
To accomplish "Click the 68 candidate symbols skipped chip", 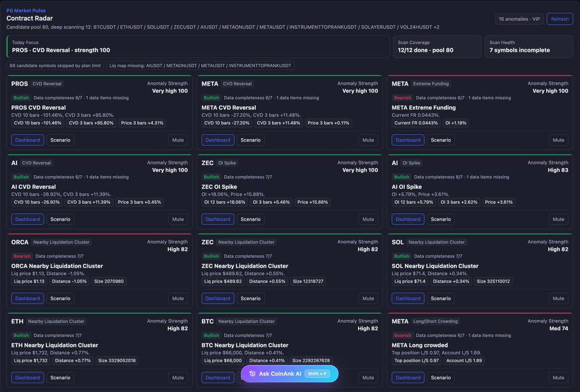I will point(55,66).
